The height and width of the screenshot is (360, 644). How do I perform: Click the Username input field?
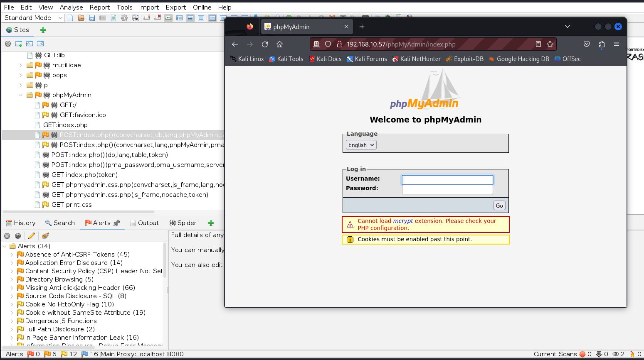coord(447,180)
